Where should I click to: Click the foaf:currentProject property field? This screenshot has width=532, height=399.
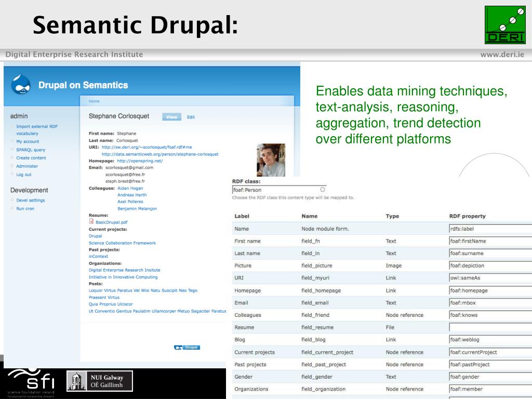point(490,352)
